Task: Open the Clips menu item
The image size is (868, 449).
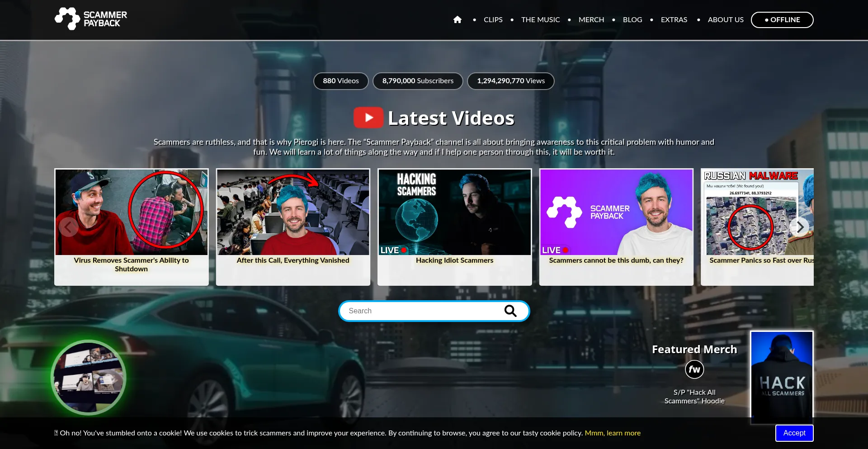Action: coord(493,20)
